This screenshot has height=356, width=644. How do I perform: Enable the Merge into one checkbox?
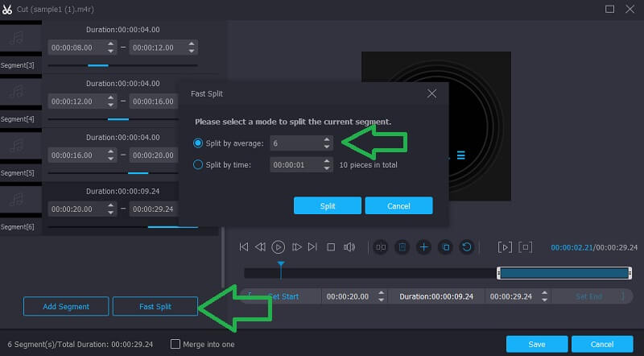(x=175, y=344)
